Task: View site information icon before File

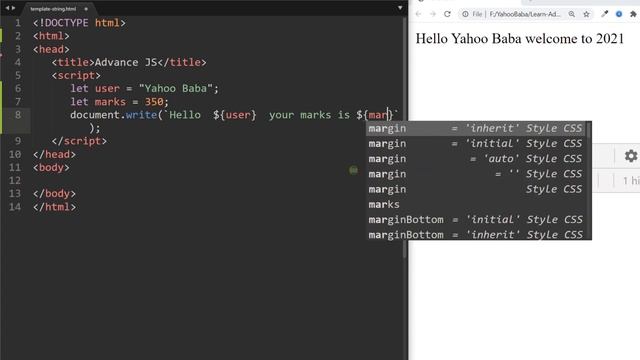Action: click(465, 14)
